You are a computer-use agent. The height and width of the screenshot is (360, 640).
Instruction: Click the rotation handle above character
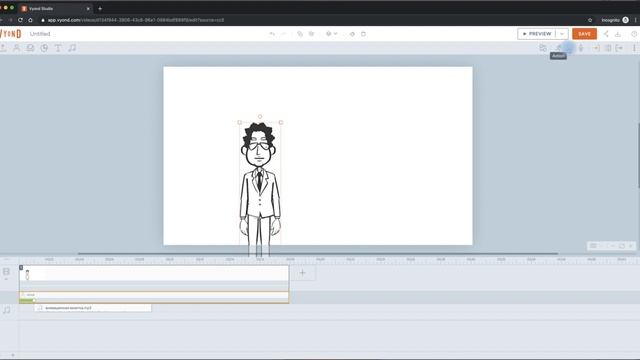tap(260, 116)
